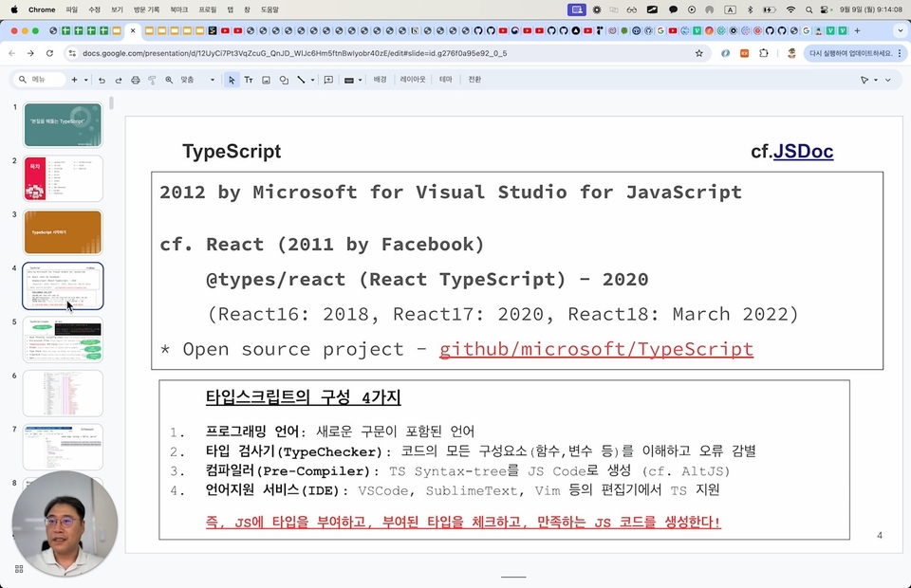Click the Chrome menu three dots icon
Screen dimensions: 911x588
(x=900, y=53)
